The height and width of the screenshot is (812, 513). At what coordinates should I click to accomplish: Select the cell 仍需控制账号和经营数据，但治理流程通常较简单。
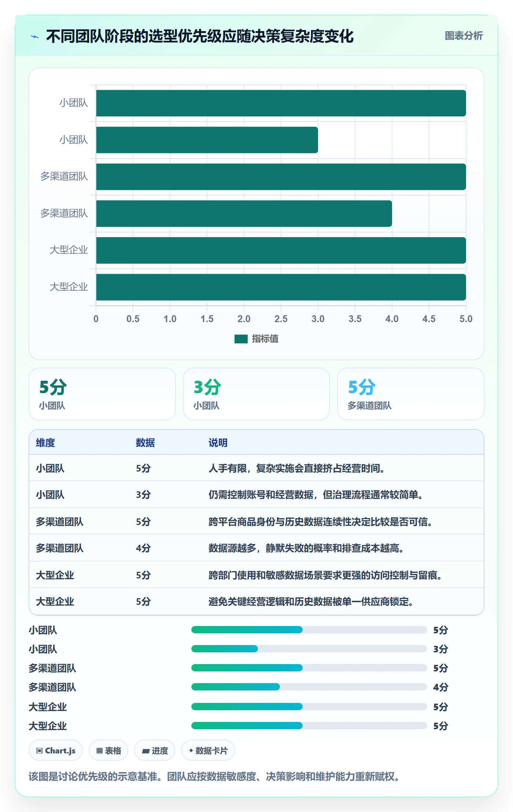click(x=316, y=495)
